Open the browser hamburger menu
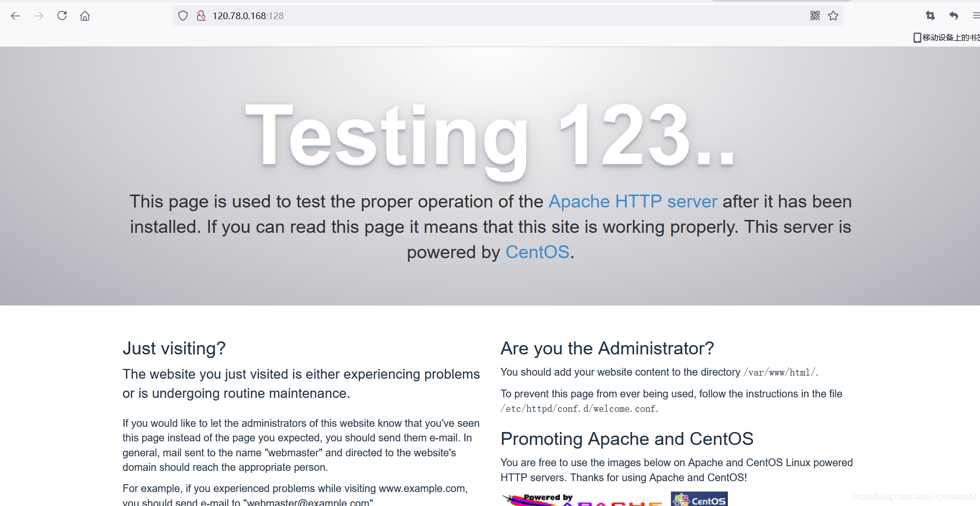The width and height of the screenshot is (980, 506). point(976,16)
